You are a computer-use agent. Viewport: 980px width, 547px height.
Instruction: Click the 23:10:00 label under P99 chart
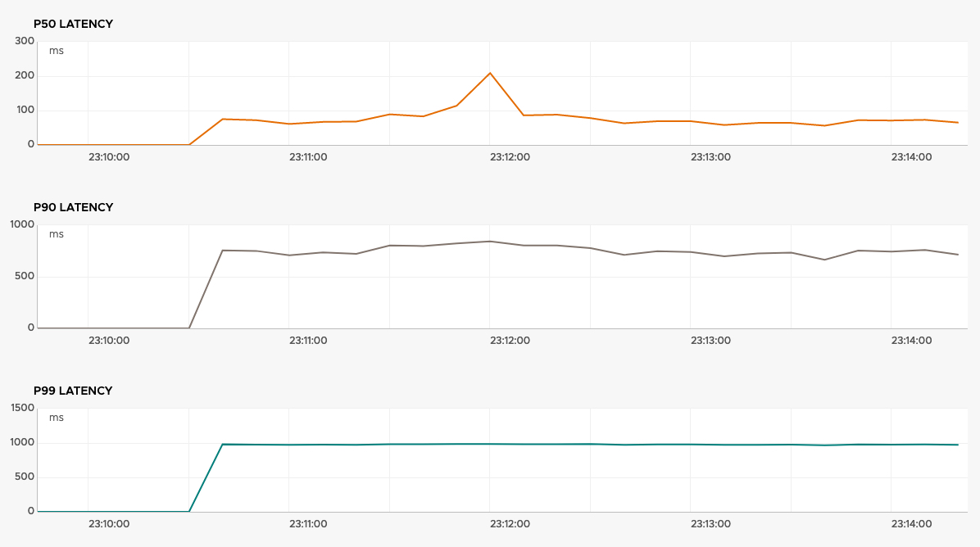(x=109, y=525)
